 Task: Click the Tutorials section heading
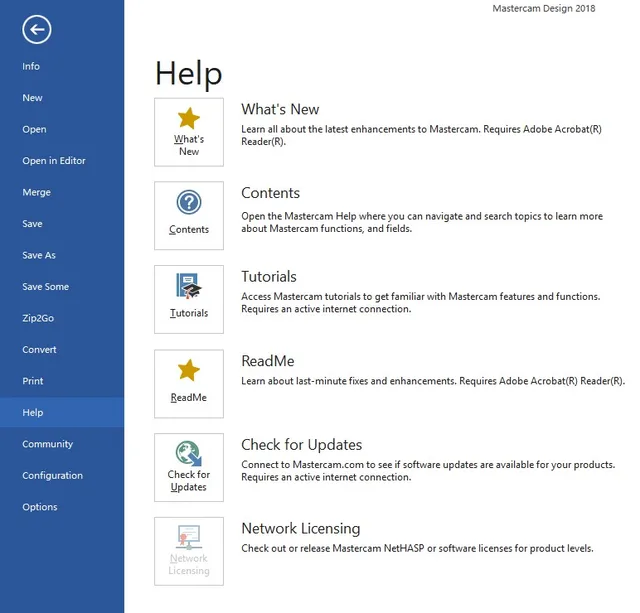point(269,277)
